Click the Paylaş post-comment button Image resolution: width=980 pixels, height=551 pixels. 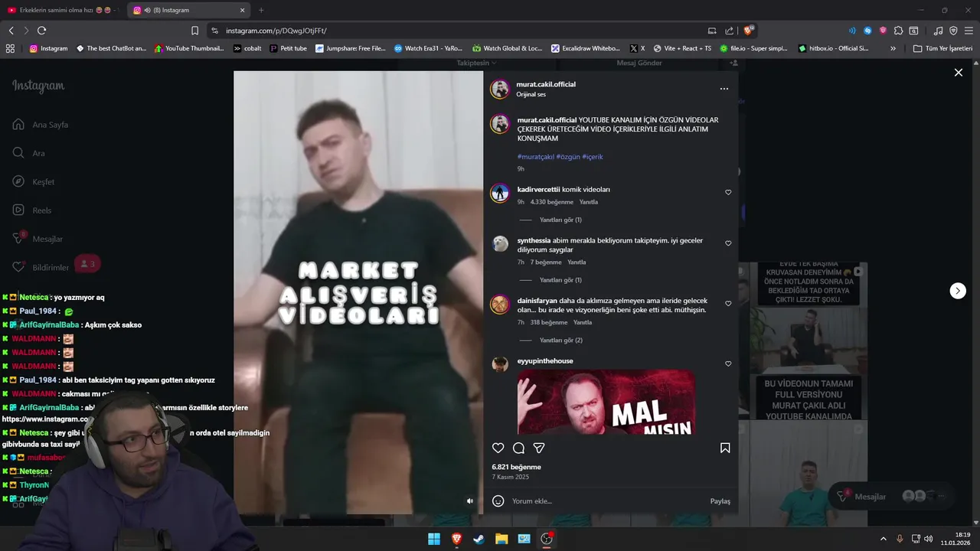pyautogui.click(x=720, y=501)
